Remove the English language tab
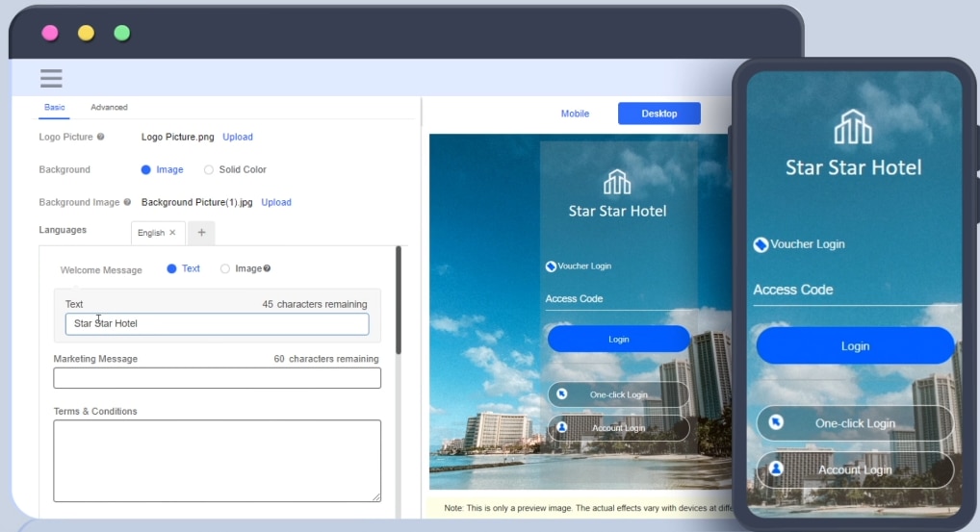This screenshot has height=532, width=980. pyautogui.click(x=172, y=232)
